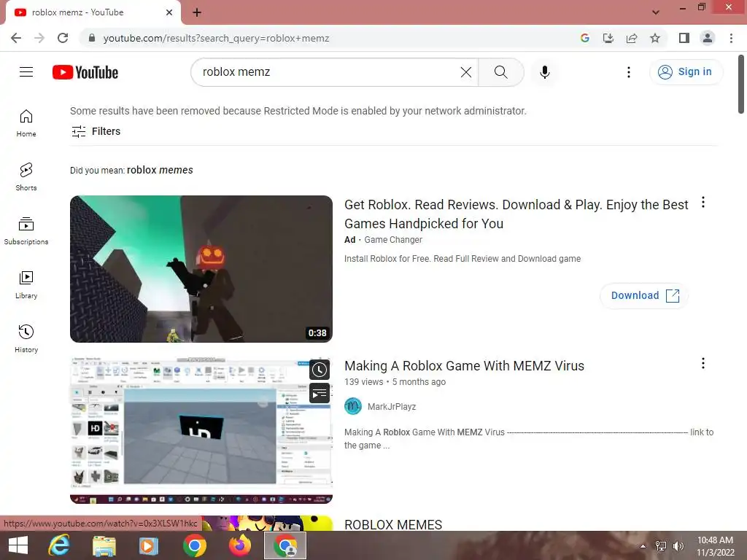Open the Chrome profile icon
Image resolution: width=747 pixels, height=560 pixels.
(x=708, y=38)
